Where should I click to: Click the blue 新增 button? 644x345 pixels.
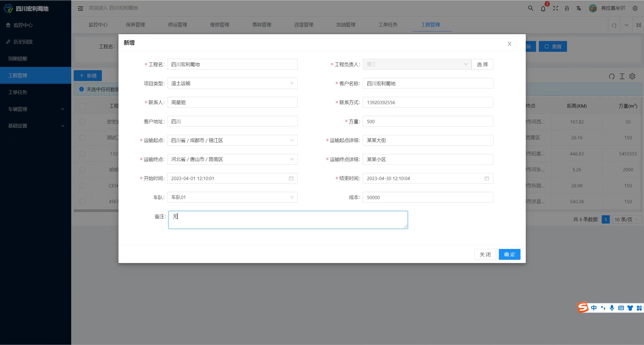[88, 76]
